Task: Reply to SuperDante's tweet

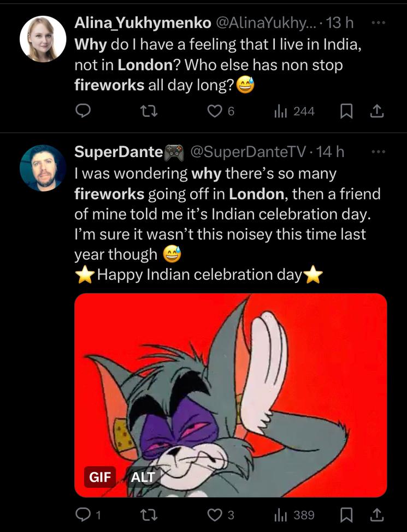Action: [82, 514]
